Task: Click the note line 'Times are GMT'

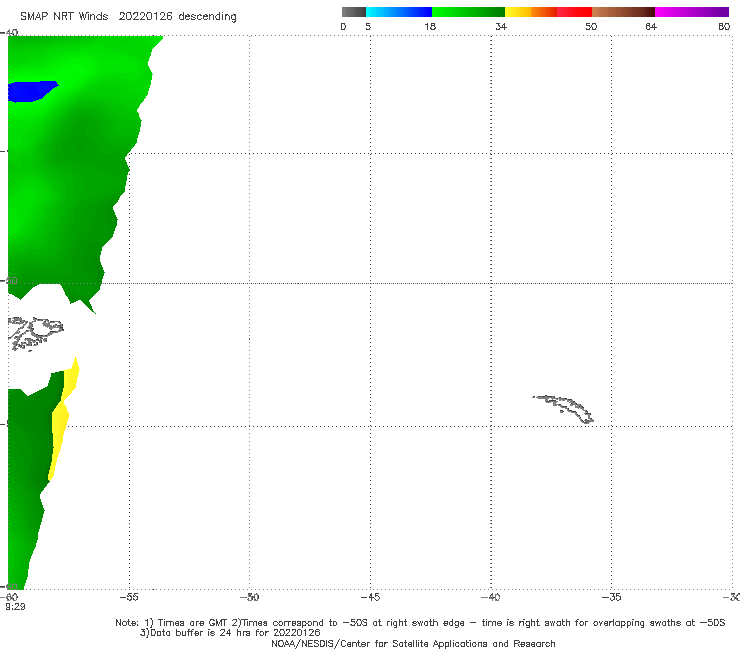Action: (x=420, y=623)
